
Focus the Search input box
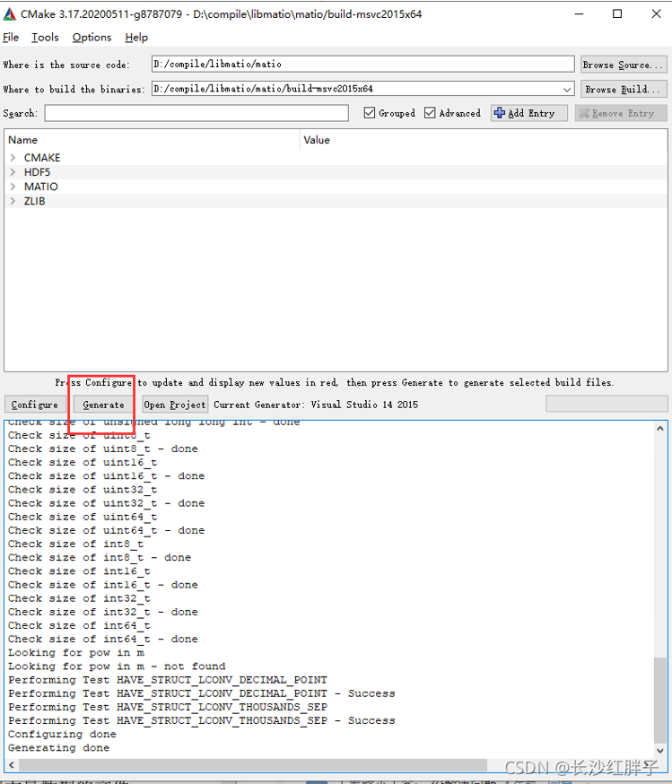pos(196,113)
